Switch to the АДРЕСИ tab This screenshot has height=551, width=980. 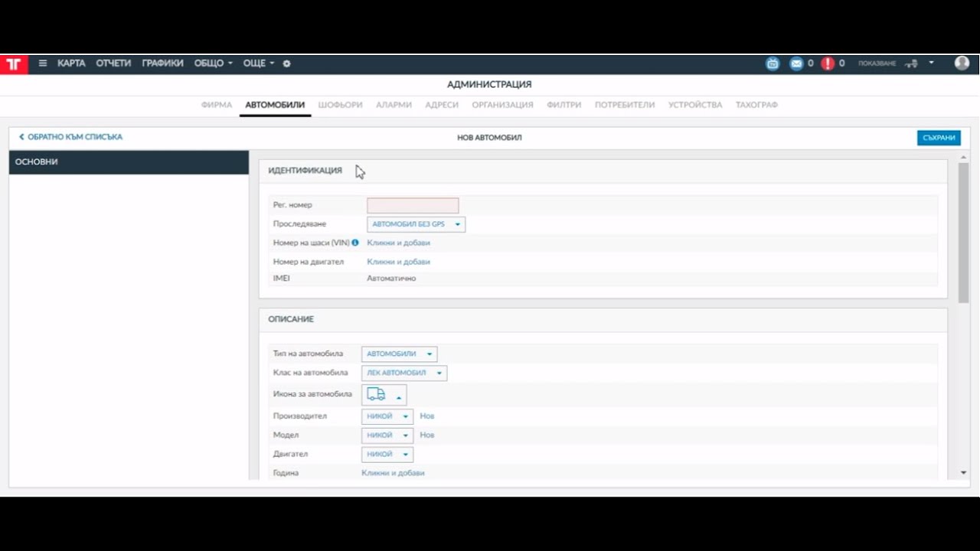[x=442, y=105]
